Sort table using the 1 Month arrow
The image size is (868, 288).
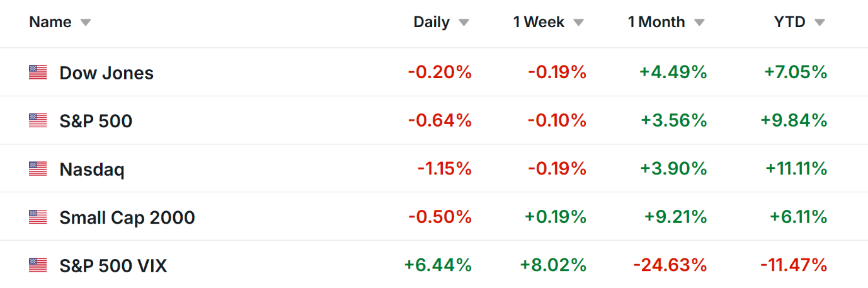point(699,23)
